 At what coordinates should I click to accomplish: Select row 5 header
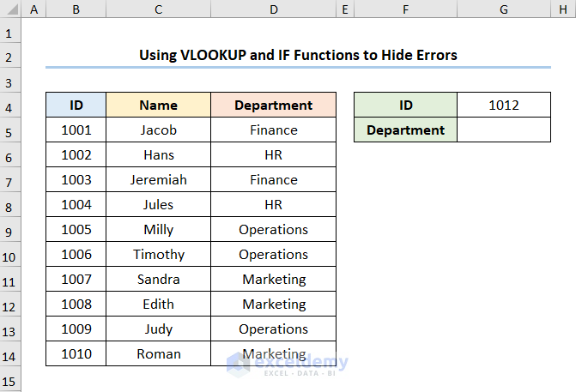[x=10, y=130]
